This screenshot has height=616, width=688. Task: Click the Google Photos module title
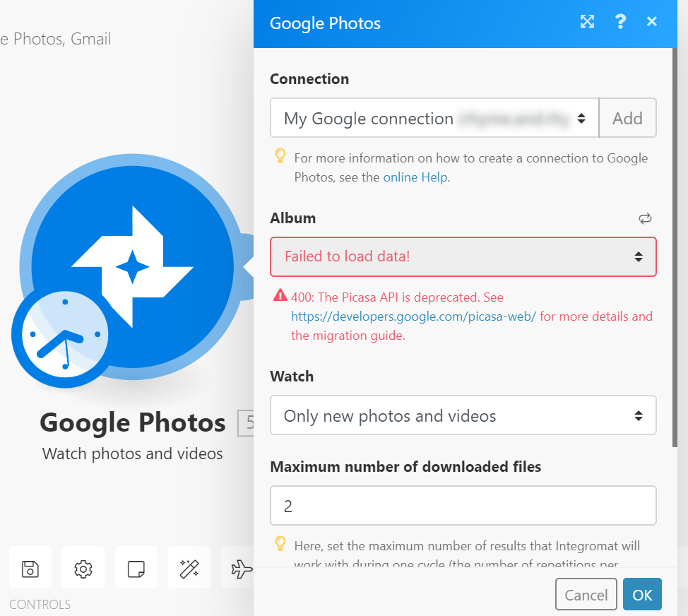133,422
